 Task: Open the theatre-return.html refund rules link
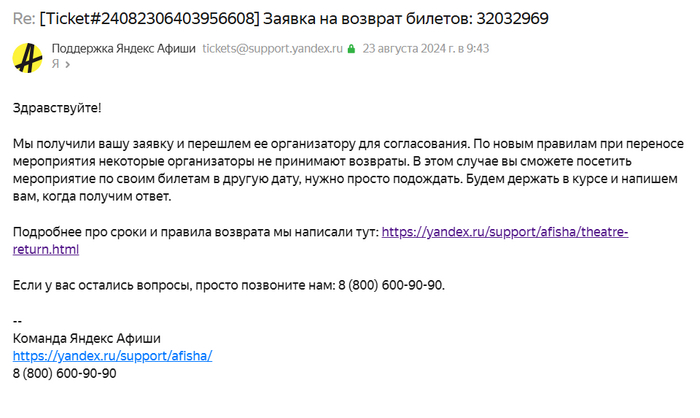(x=505, y=232)
